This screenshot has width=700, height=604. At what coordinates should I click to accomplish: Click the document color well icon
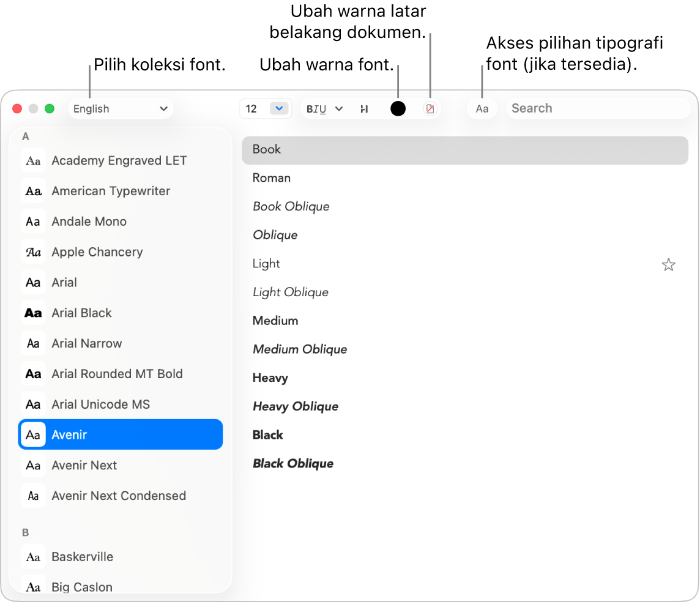(x=431, y=108)
